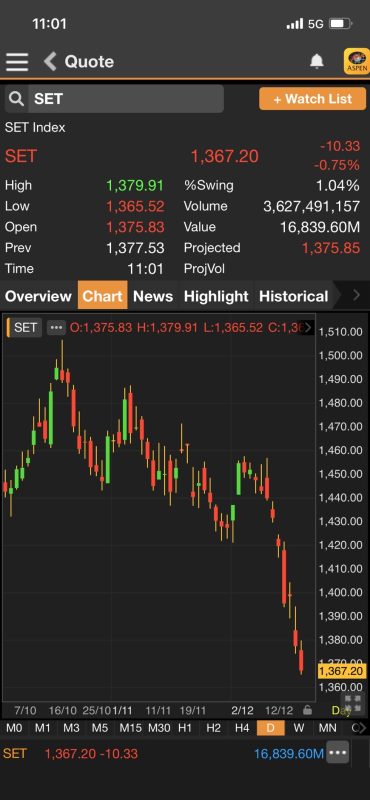
Task: Show more tabs with right chevron
Action: coord(356,295)
